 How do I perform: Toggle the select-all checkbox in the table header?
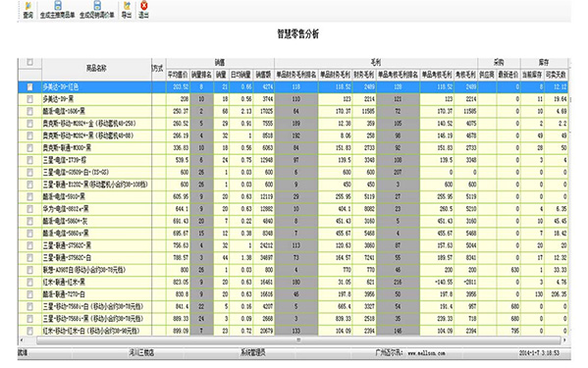(30, 62)
